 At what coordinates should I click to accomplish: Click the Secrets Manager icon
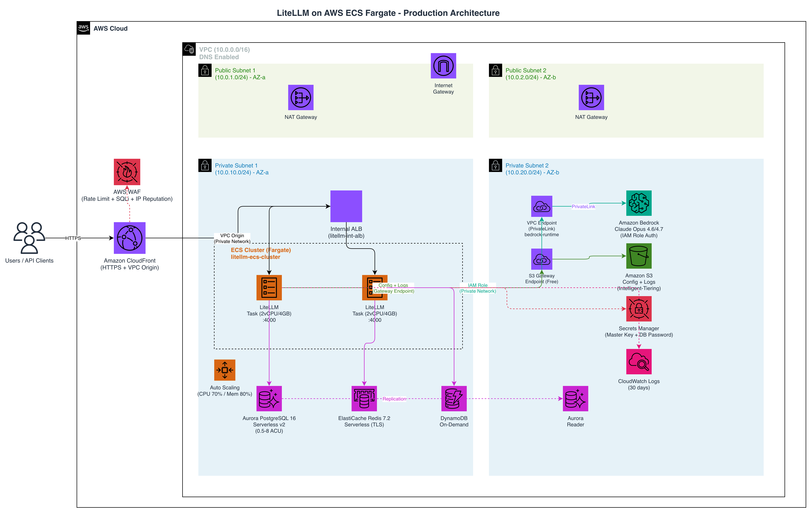tap(639, 309)
